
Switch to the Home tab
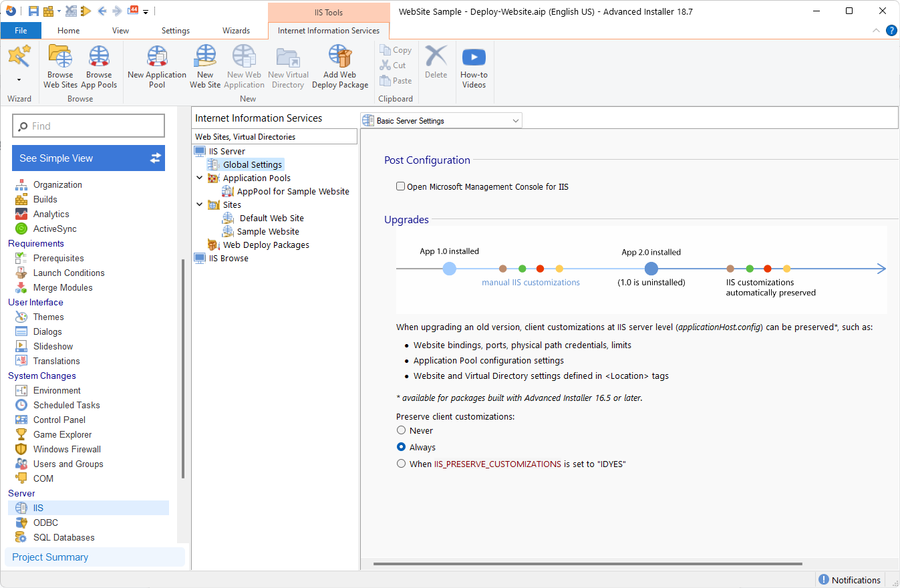point(69,31)
